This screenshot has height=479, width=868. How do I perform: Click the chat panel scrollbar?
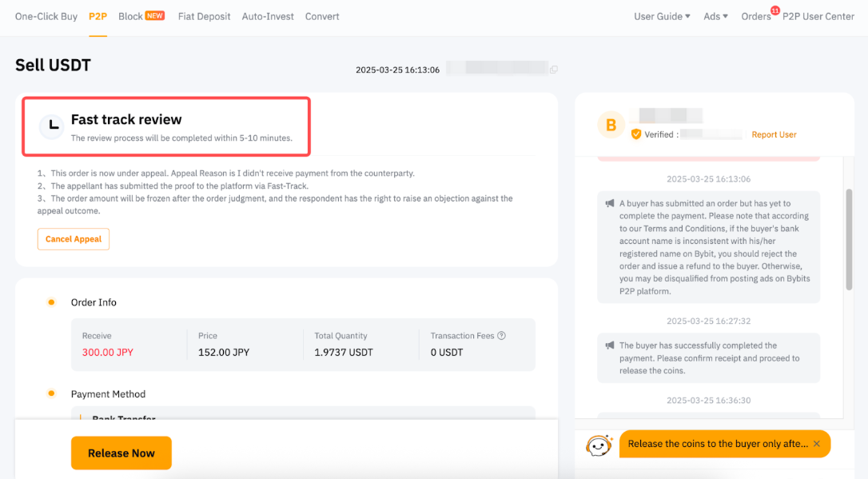click(849, 240)
